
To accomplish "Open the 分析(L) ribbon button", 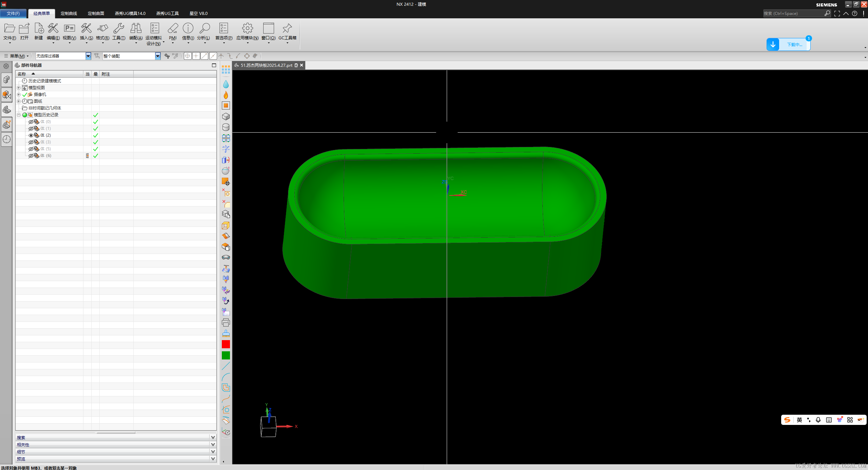I will (x=204, y=33).
